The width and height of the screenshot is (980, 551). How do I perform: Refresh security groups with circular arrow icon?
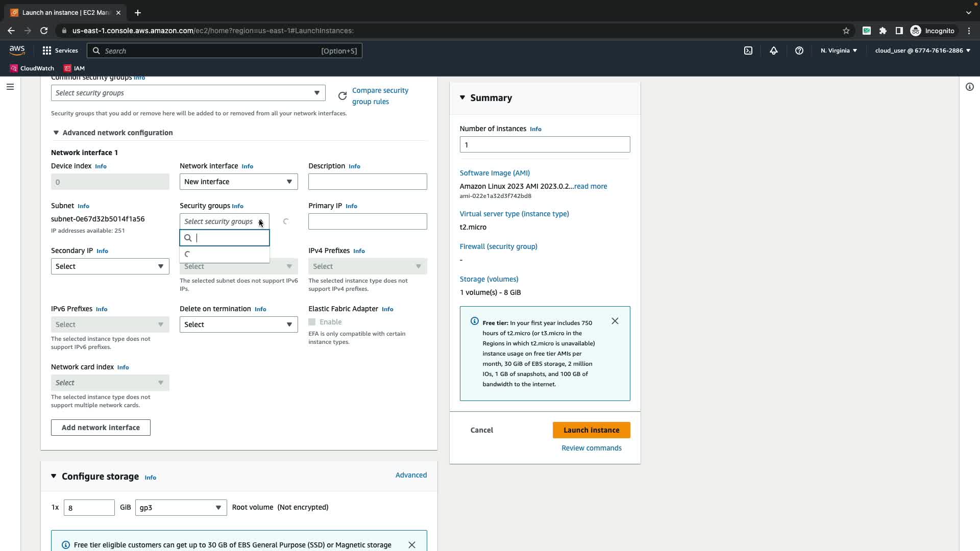(342, 96)
